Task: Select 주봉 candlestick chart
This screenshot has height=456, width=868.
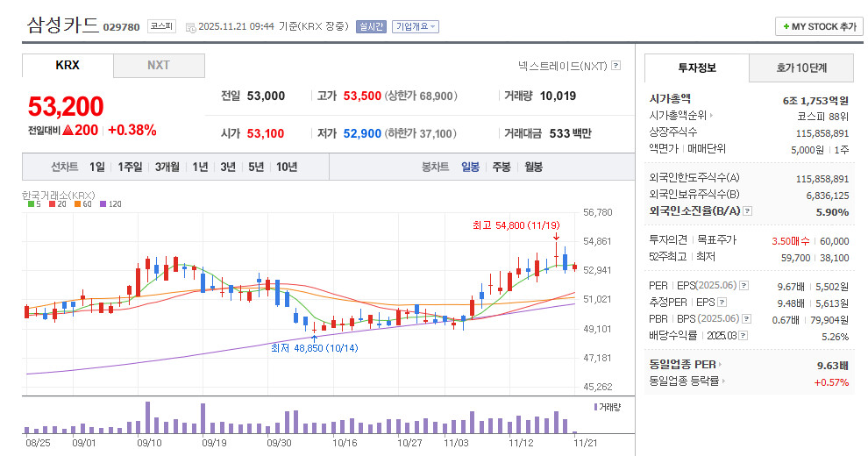Action: pos(502,167)
